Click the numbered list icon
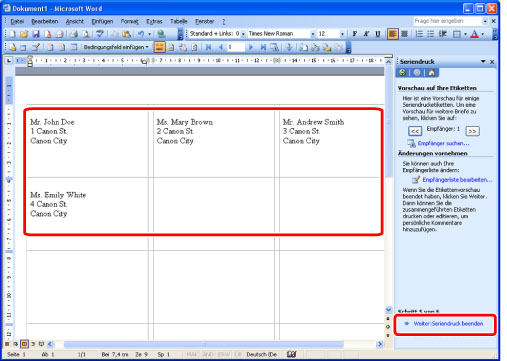 point(419,34)
